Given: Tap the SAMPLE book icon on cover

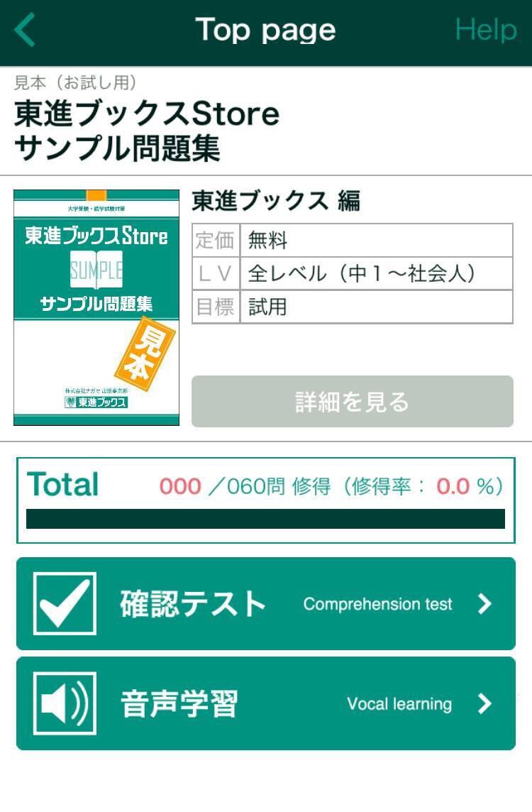Looking at the screenshot, I should pyautogui.click(x=96, y=270).
